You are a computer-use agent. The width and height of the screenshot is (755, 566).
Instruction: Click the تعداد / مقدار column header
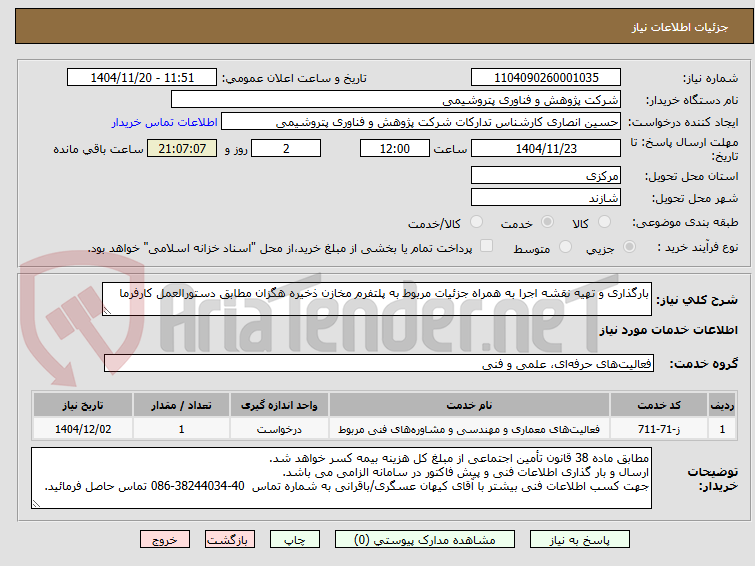pos(181,405)
